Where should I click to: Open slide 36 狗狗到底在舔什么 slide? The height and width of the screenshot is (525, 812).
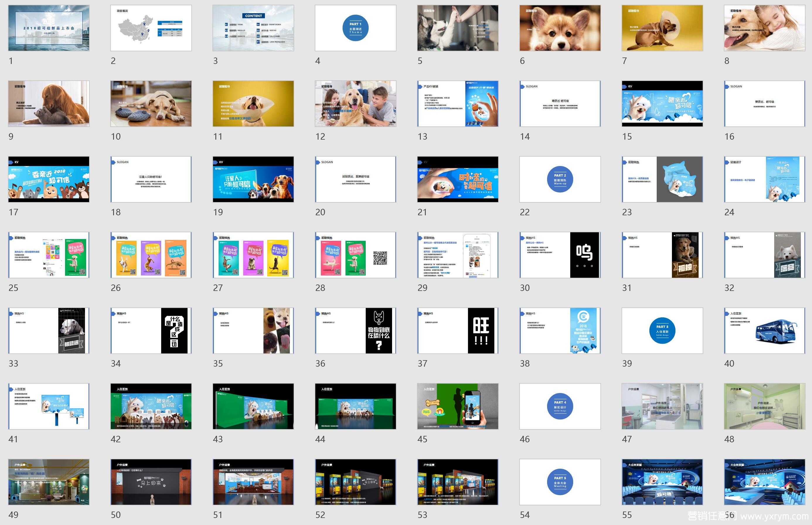[355, 331]
